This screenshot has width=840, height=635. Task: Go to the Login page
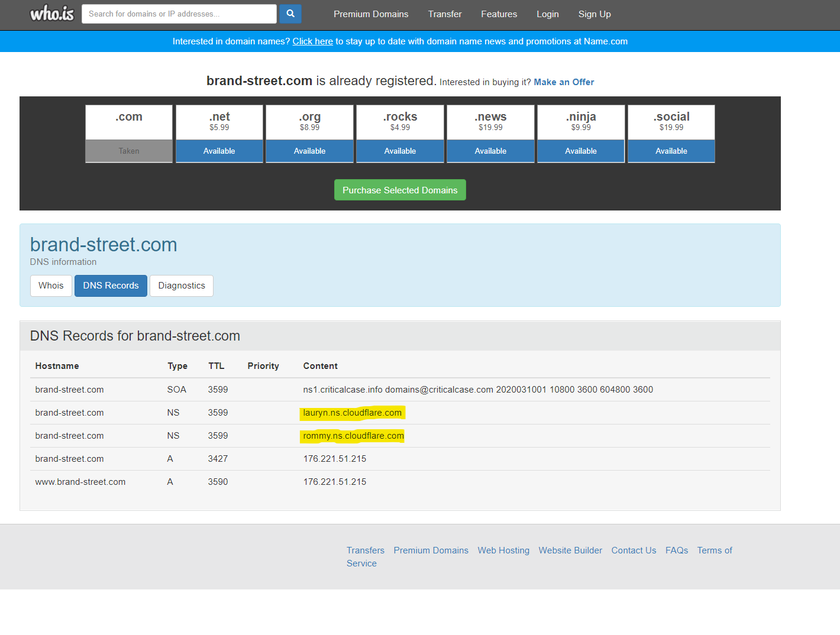[548, 14]
